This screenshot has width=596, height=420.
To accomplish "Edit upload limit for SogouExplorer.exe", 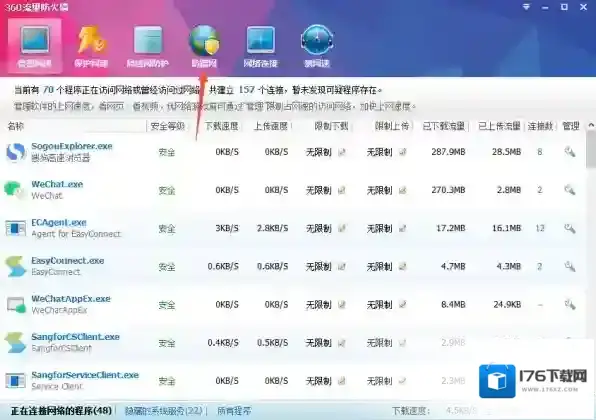I will pyautogui.click(x=403, y=152).
